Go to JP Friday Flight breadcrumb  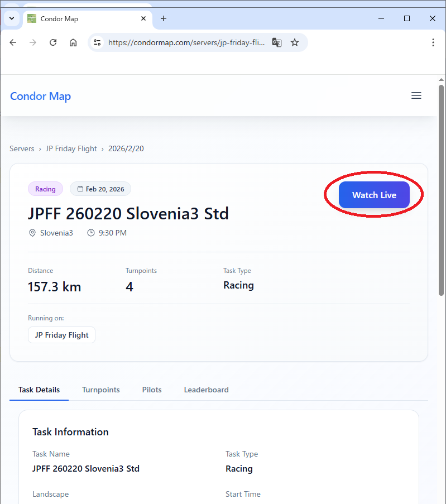71,148
